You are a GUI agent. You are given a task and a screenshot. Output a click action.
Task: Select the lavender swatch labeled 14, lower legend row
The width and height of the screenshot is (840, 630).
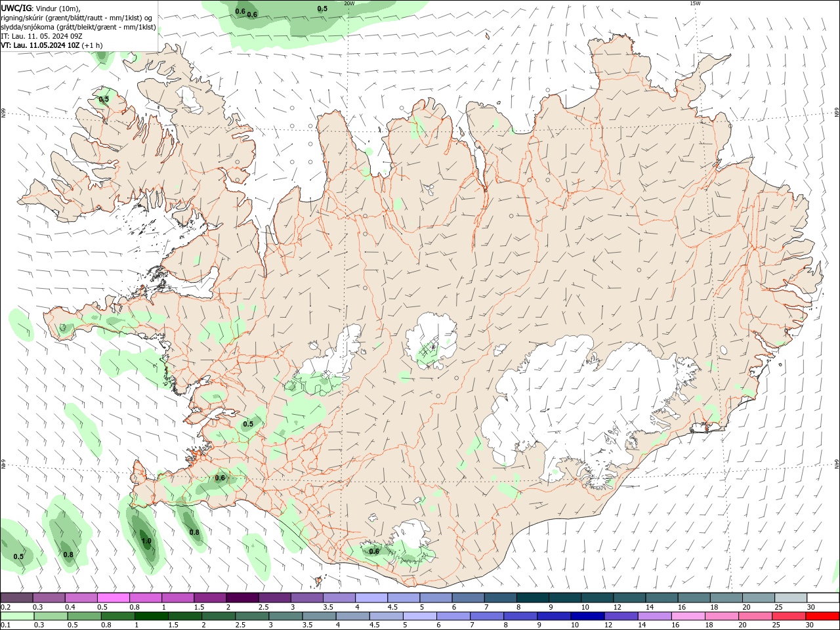(654, 617)
